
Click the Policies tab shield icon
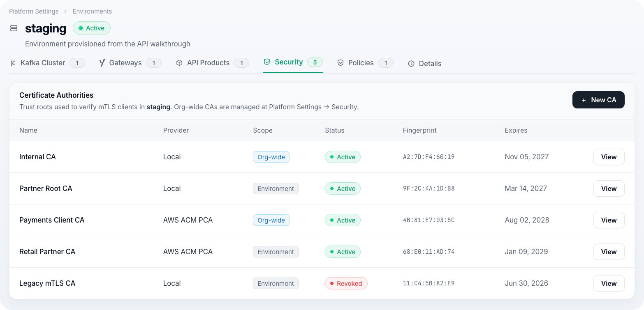tap(341, 63)
